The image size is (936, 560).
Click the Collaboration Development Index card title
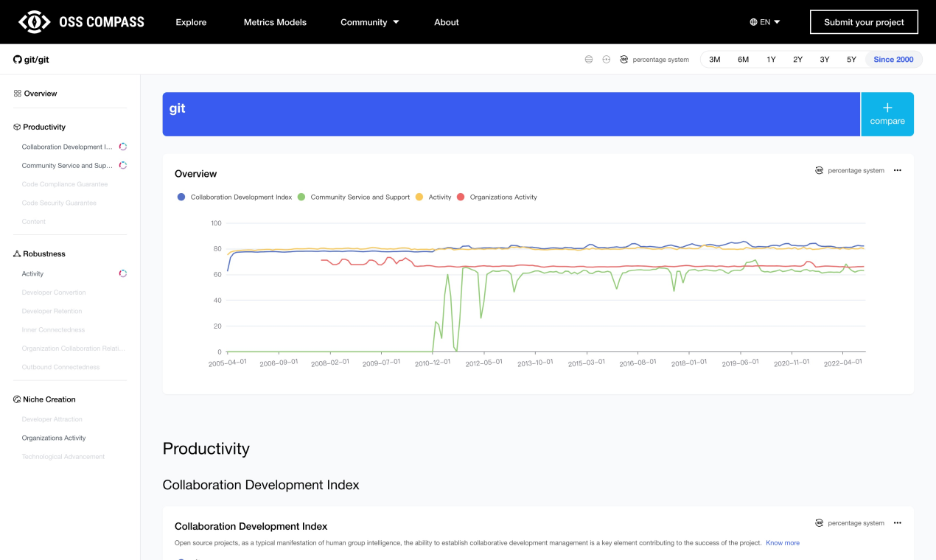[x=251, y=526]
